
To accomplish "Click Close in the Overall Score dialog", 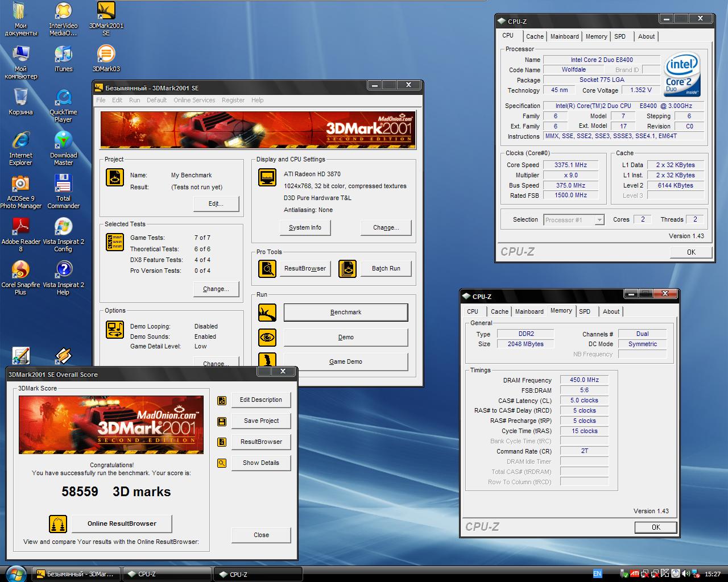I will [261, 535].
